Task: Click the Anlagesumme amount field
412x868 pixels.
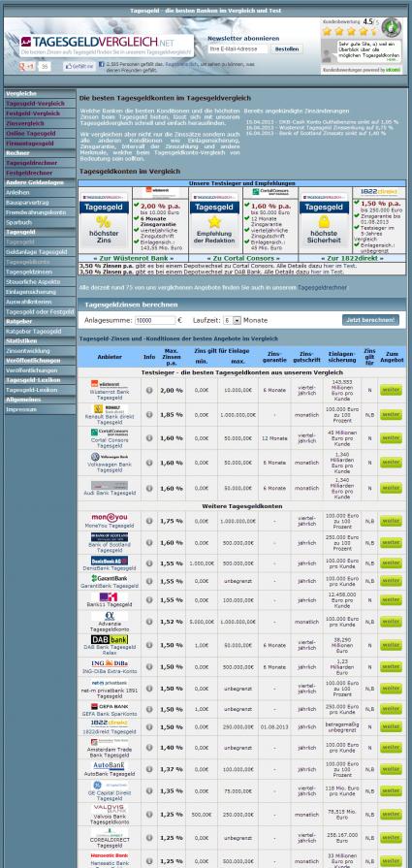Action: pos(155,320)
